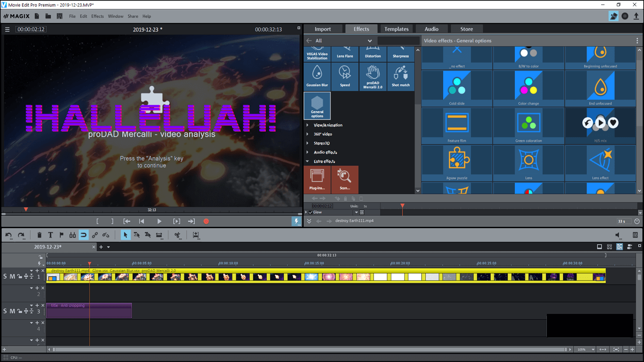Viewport: 644px width, 362px height.
Task: Click the new project file icon
Action: coord(37,16)
